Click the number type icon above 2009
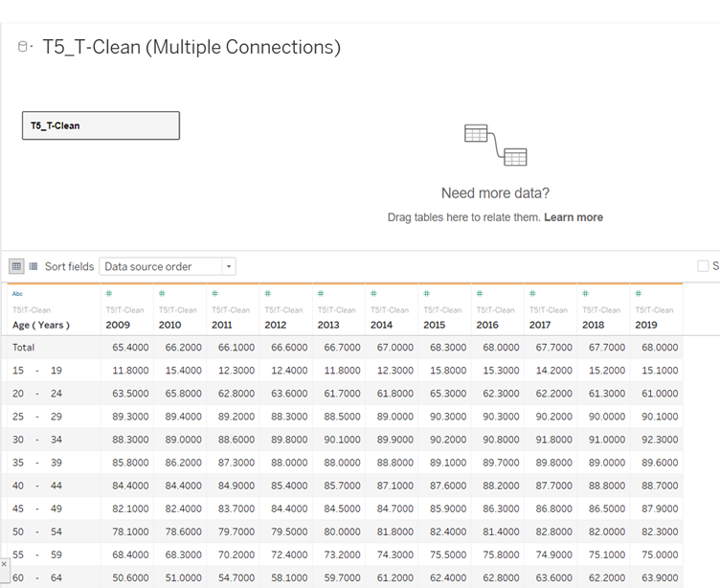Screen dimensions: 720x588 click(x=108, y=294)
